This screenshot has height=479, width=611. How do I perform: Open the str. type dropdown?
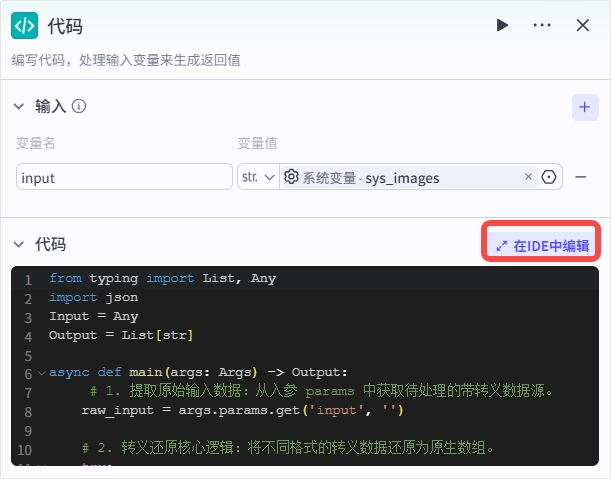click(x=258, y=177)
